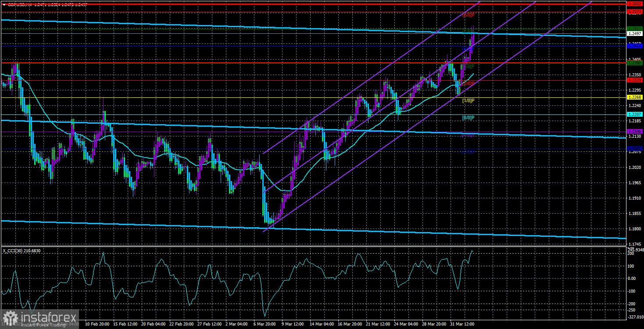The height and width of the screenshot is (329, 644).
Task: Click the 1.2185 price axis value
Action: [634, 121]
